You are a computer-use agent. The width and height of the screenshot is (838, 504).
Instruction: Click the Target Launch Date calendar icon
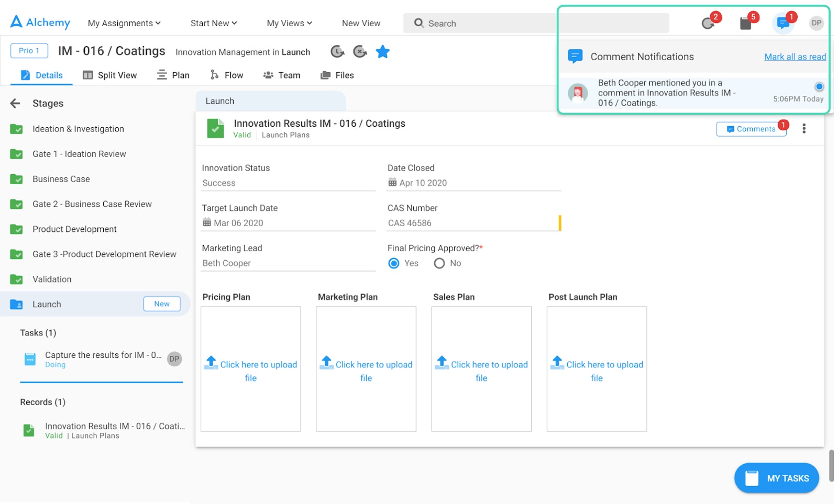point(207,222)
